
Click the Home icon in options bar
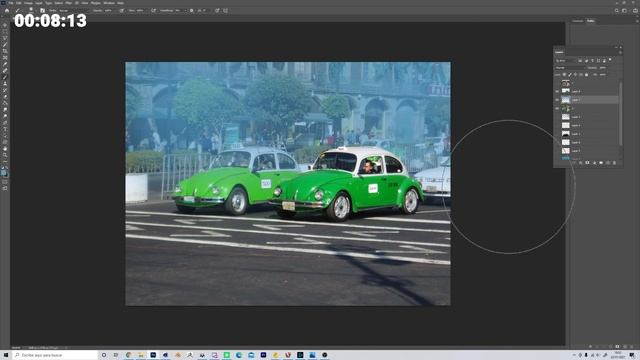tap(7, 11)
